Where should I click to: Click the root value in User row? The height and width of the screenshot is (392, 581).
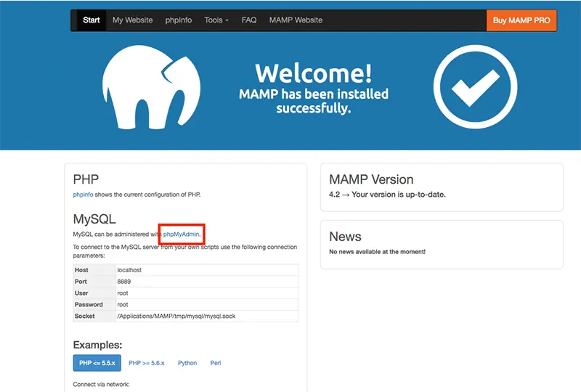coord(207,293)
